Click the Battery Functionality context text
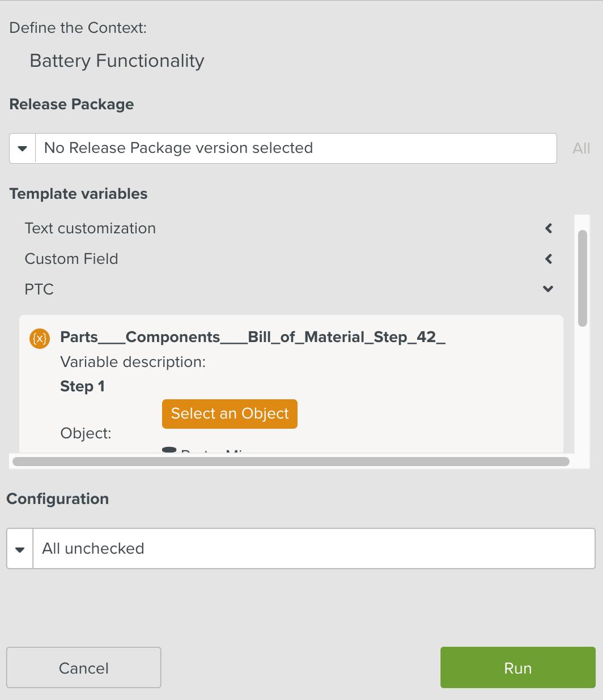 pyautogui.click(x=117, y=61)
